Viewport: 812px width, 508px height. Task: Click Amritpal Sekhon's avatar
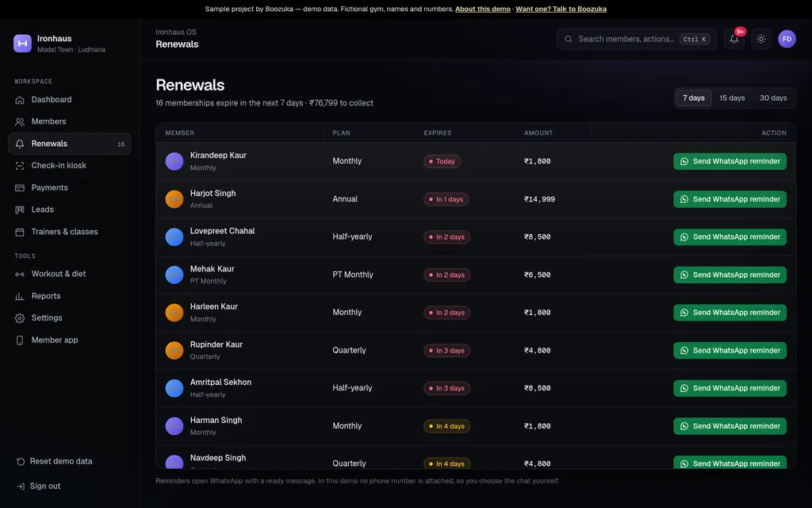coord(174,388)
